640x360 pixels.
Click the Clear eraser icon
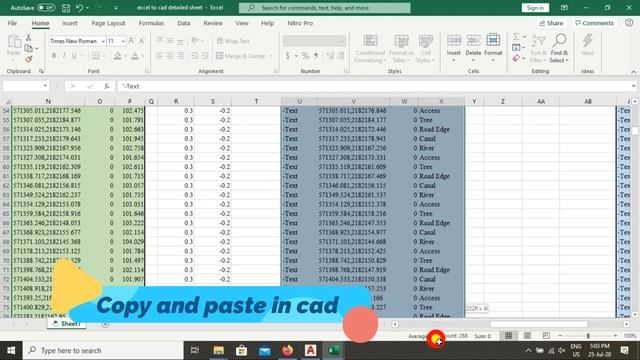tap(516, 59)
